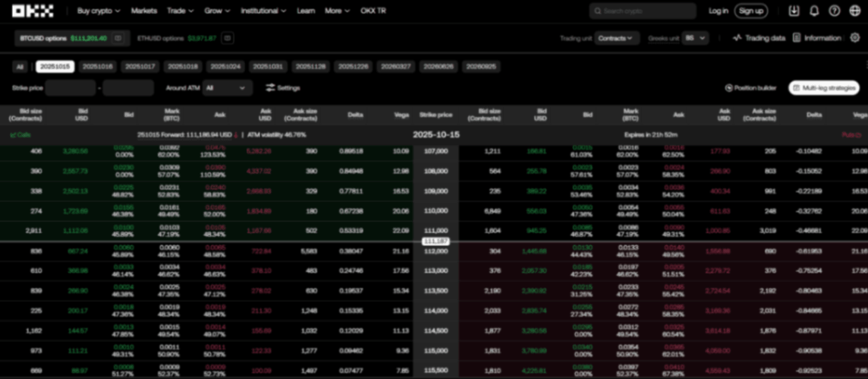The height and width of the screenshot is (379, 868).
Task: Click the Multi-leg strategies button
Action: point(824,88)
